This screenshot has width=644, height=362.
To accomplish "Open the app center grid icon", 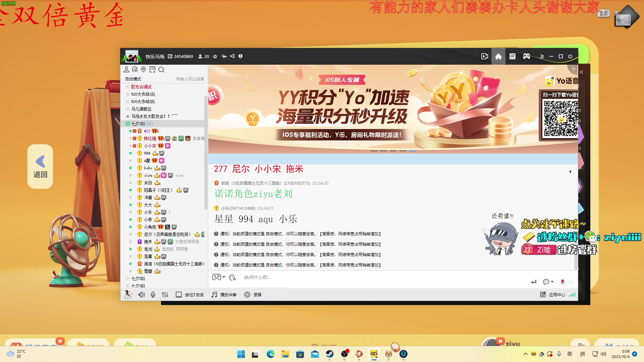I will tap(543, 295).
